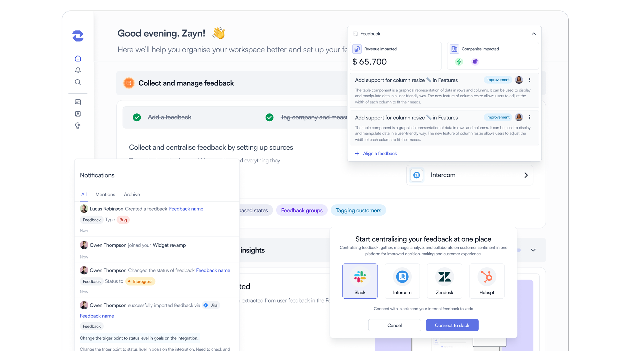This screenshot has width=644, height=351.
Task: Click the plus icon beside Align a feedback
Action: pos(357,153)
